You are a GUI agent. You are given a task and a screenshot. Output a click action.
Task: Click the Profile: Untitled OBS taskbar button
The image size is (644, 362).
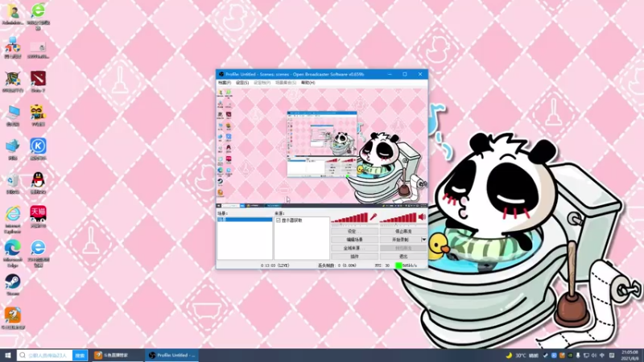point(171,356)
